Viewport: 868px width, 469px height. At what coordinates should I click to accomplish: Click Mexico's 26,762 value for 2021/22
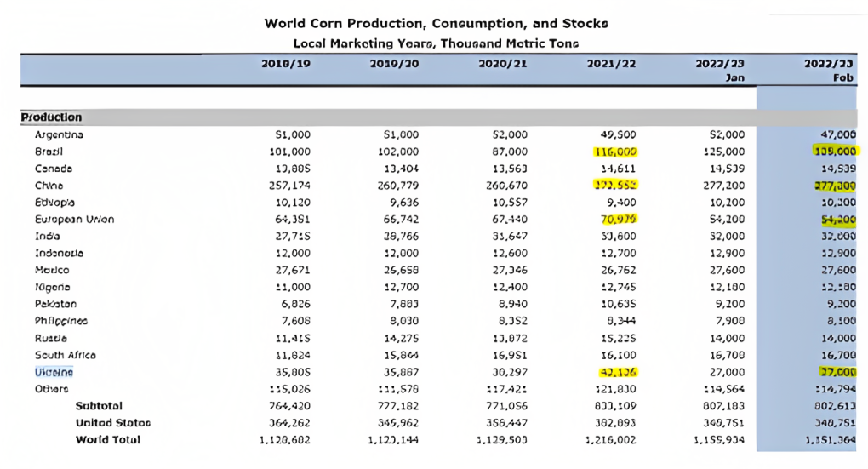click(x=619, y=271)
